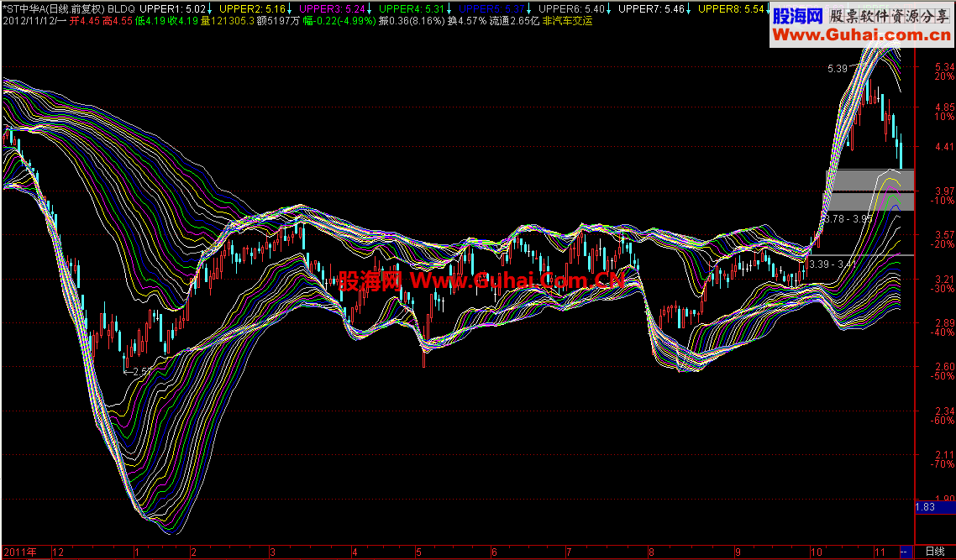Click the yellow UPPER8: 5.54 label
This screenshot has width=956, height=560.
[x=730, y=9]
